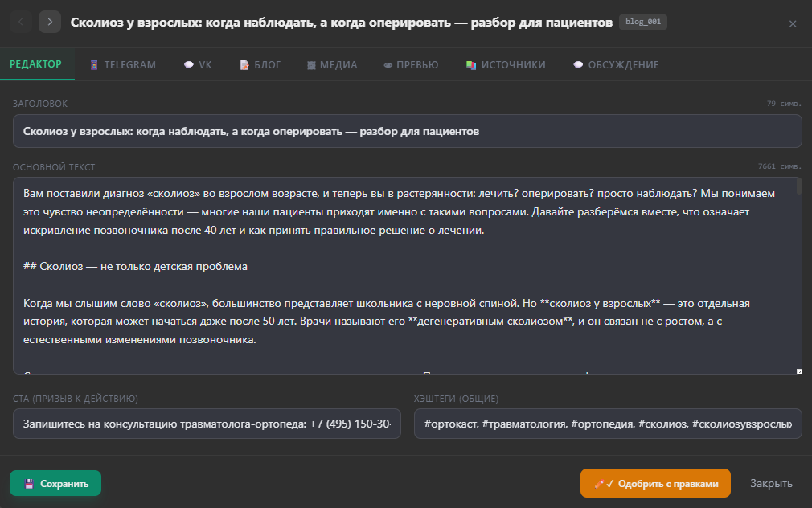The image size is (812, 508).
Task: Click the forward arrow navigation icon
Action: click(49, 22)
